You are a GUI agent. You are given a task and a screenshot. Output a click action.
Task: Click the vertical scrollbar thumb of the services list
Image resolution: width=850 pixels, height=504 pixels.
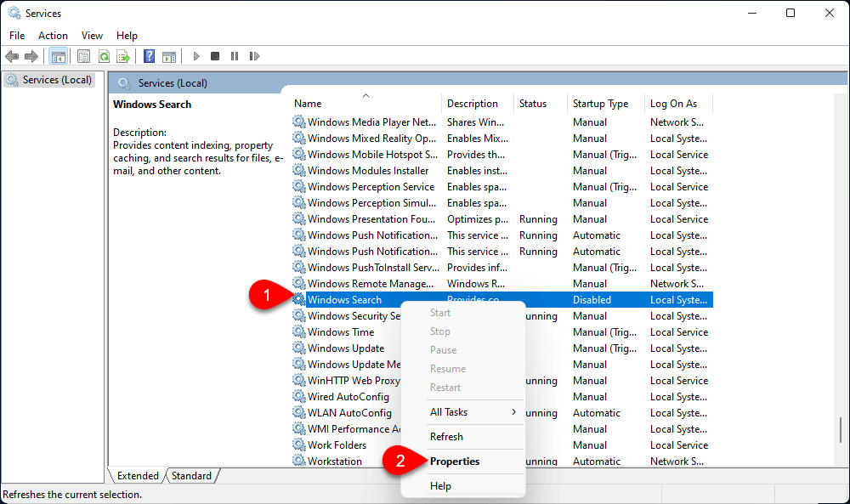click(x=841, y=430)
